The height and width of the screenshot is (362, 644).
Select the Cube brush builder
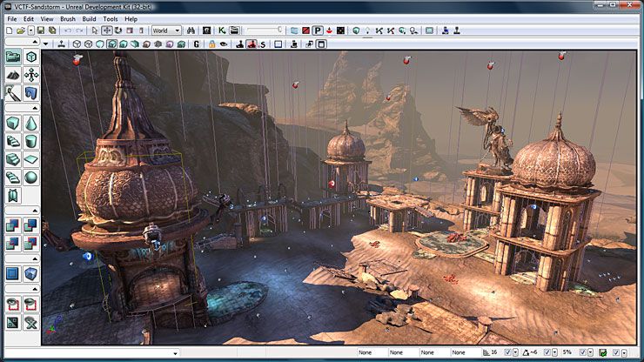(13, 124)
